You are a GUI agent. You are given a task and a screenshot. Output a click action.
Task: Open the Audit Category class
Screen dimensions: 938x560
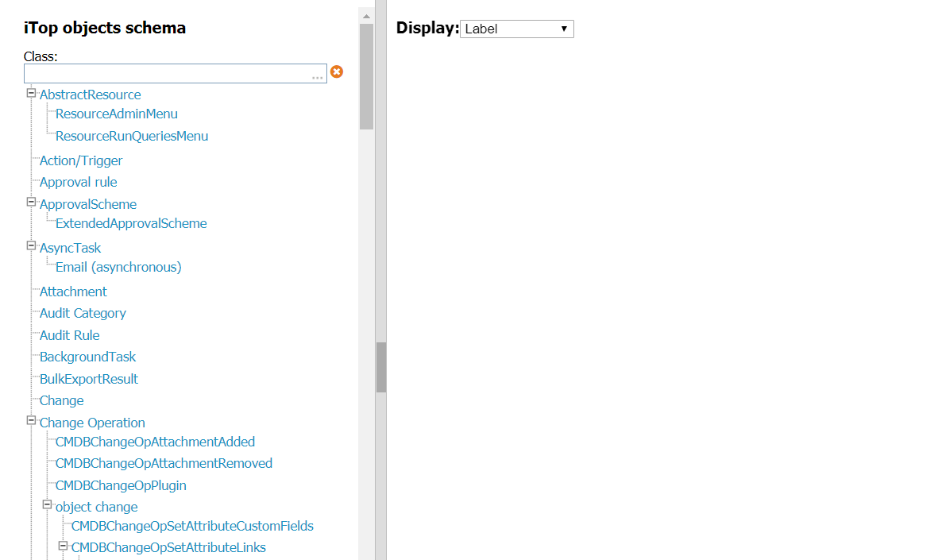83,314
